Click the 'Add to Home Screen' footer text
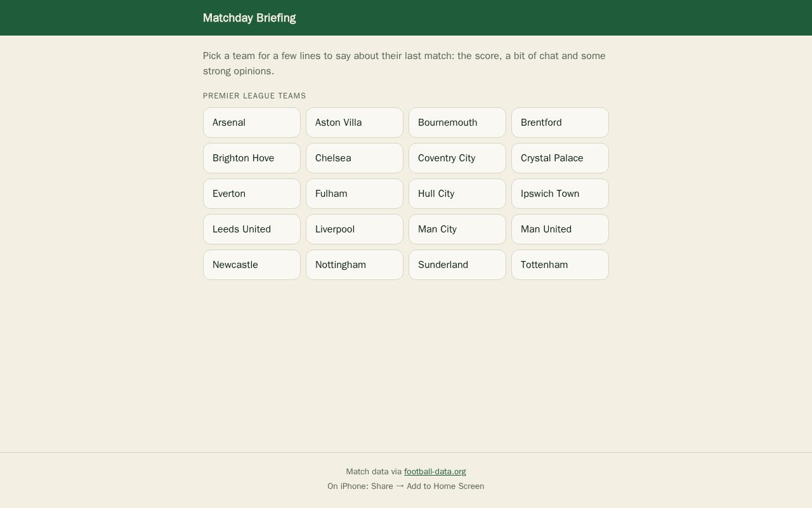Image resolution: width=812 pixels, height=508 pixels. point(445,486)
